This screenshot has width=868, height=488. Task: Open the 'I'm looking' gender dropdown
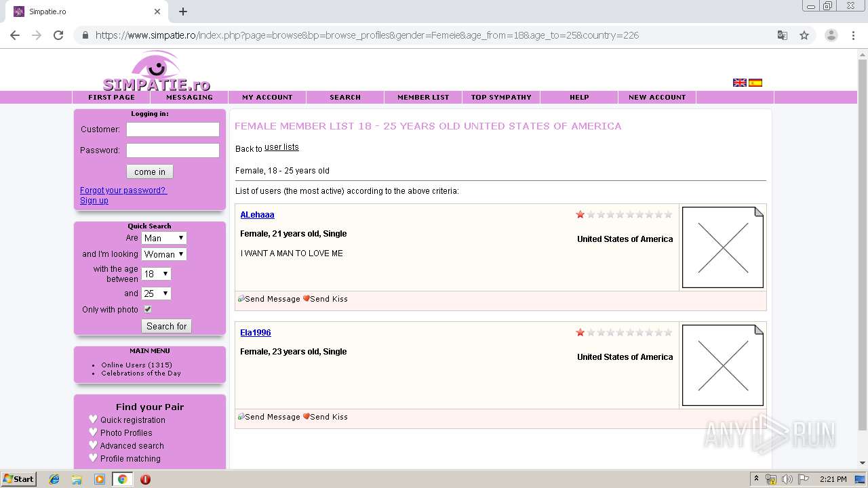tap(164, 254)
